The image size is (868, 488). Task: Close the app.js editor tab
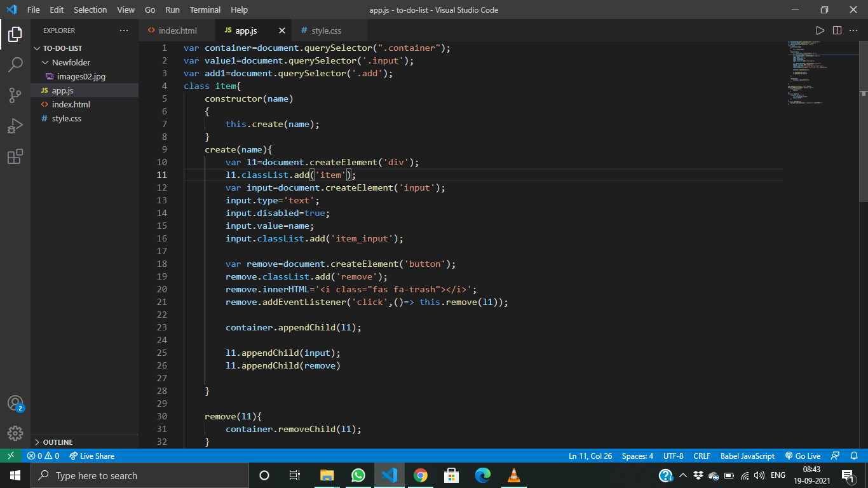[x=282, y=30]
